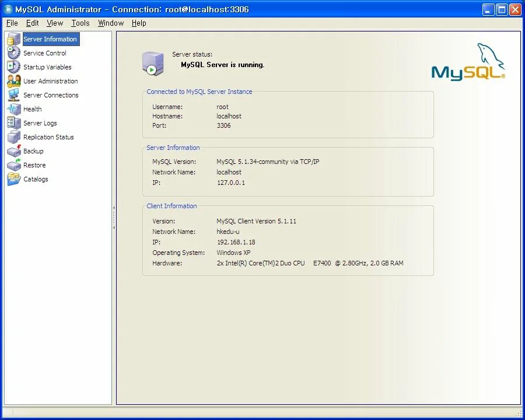Open the File menu
This screenshot has height=420, width=525.
(x=12, y=23)
